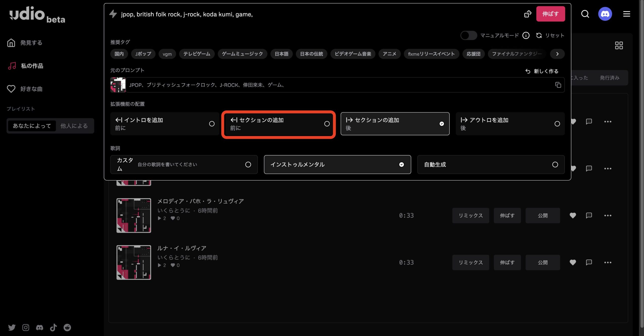This screenshot has width=644, height=336.
Task: Expand more recommended tags arrow
Action: [x=557, y=54]
